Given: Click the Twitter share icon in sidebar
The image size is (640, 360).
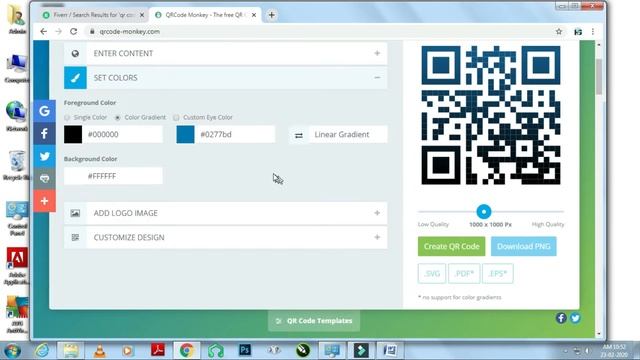Looking at the screenshot, I should coord(44,156).
